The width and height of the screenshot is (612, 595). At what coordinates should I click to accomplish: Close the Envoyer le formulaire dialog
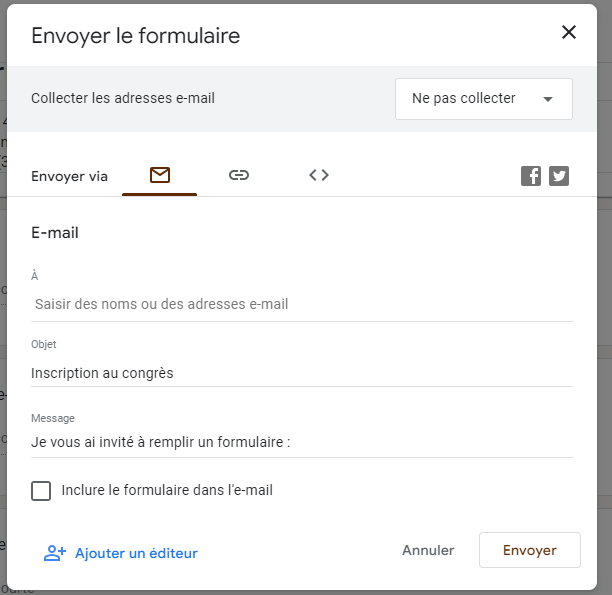[x=569, y=32]
